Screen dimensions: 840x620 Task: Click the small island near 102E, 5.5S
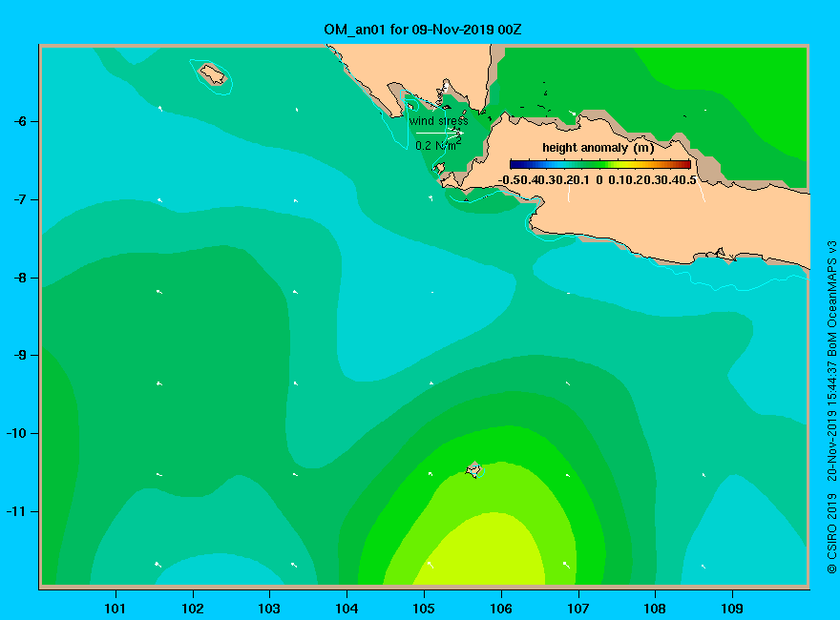click(213, 74)
